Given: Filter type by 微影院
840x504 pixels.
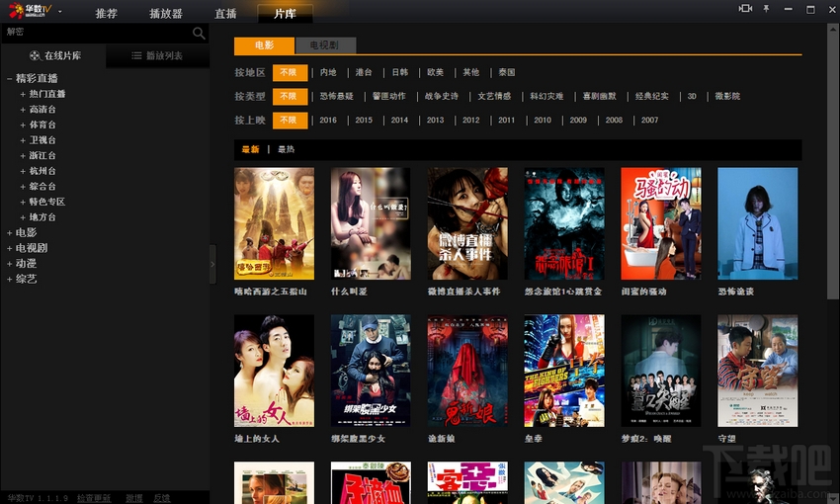Looking at the screenshot, I should click(727, 97).
